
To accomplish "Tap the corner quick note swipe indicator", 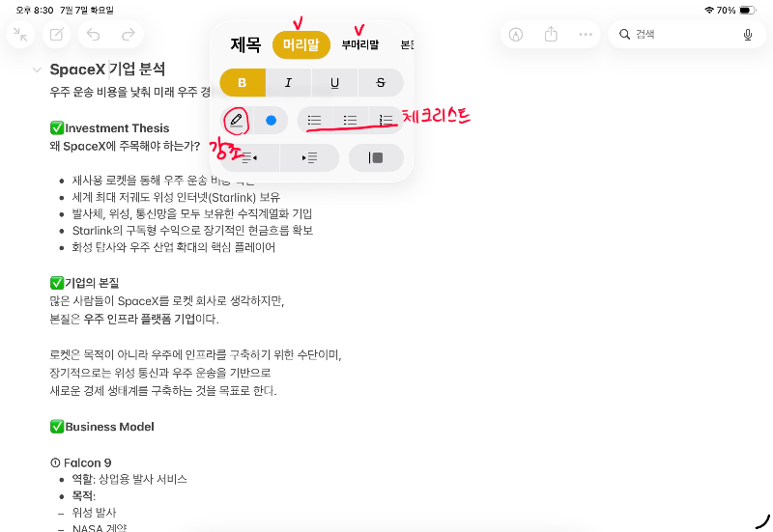I will click(762, 521).
